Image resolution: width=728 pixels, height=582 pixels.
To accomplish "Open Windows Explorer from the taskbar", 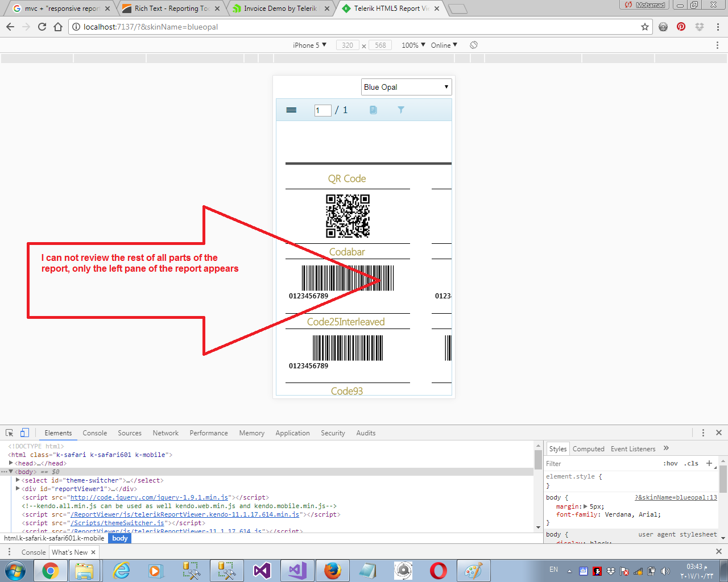I will (x=85, y=571).
